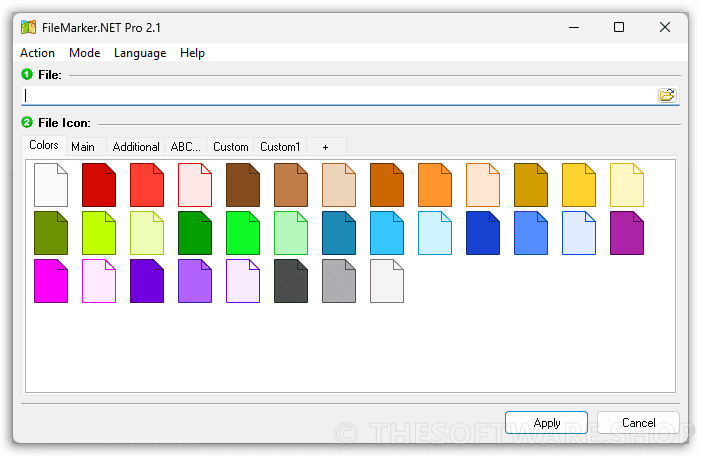Select the mustard gold file icon
701x456 pixels.
[531, 185]
